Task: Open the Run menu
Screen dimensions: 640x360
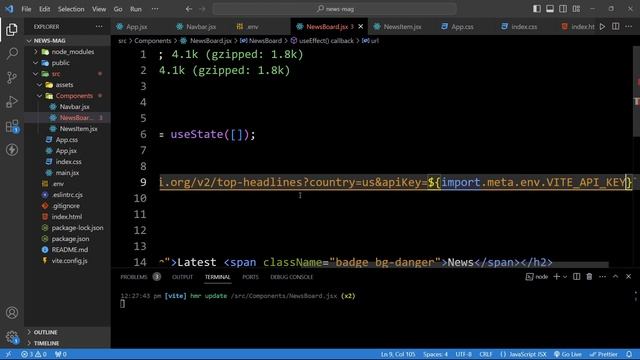Action: (x=136, y=9)
